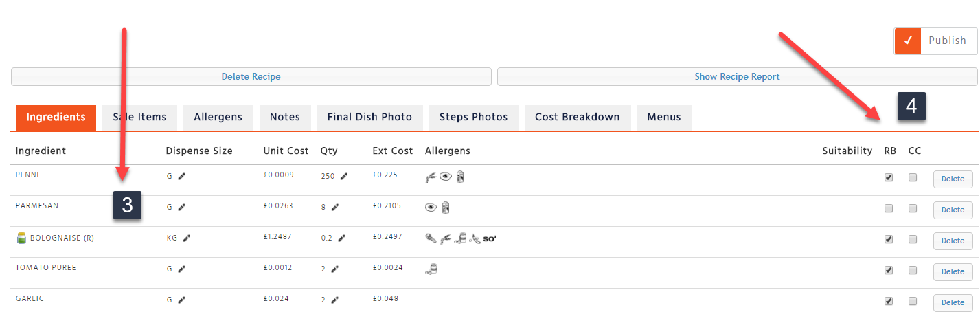Edit PENNE quantity pencil icon
Image resolution: width=980 pixels, height=312 pixels.
coord(344,177)
